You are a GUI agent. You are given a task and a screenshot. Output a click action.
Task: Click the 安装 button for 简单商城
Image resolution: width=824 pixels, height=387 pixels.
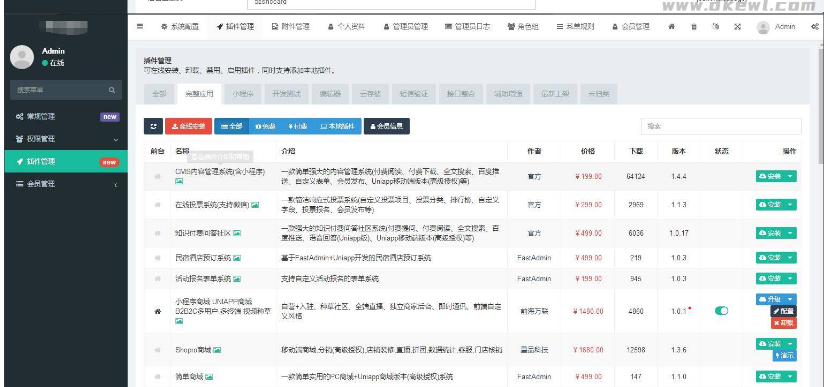pyautogui.click(x=770, y=376)
